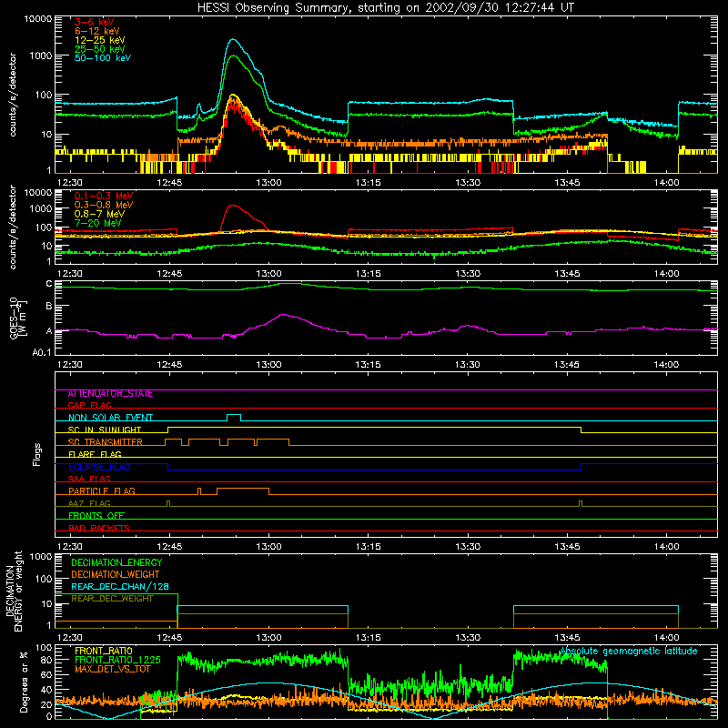The width and height of the screenshot is (728, 728).
Task: Select the ATTENUATOR_STATE flag label
Action: coord(110,394)
